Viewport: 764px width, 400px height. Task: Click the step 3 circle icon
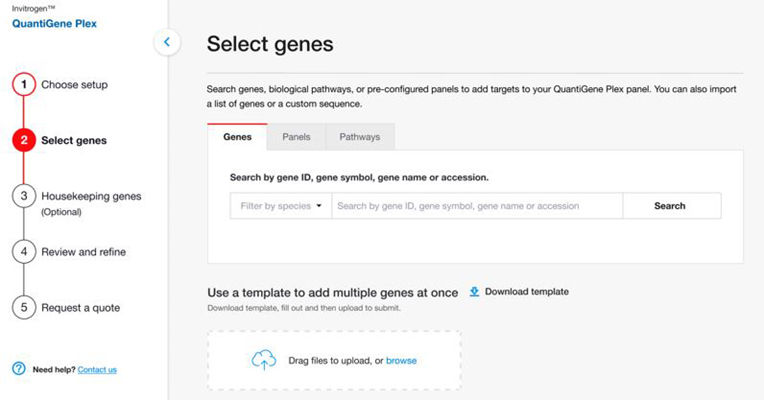coord(23,196)
